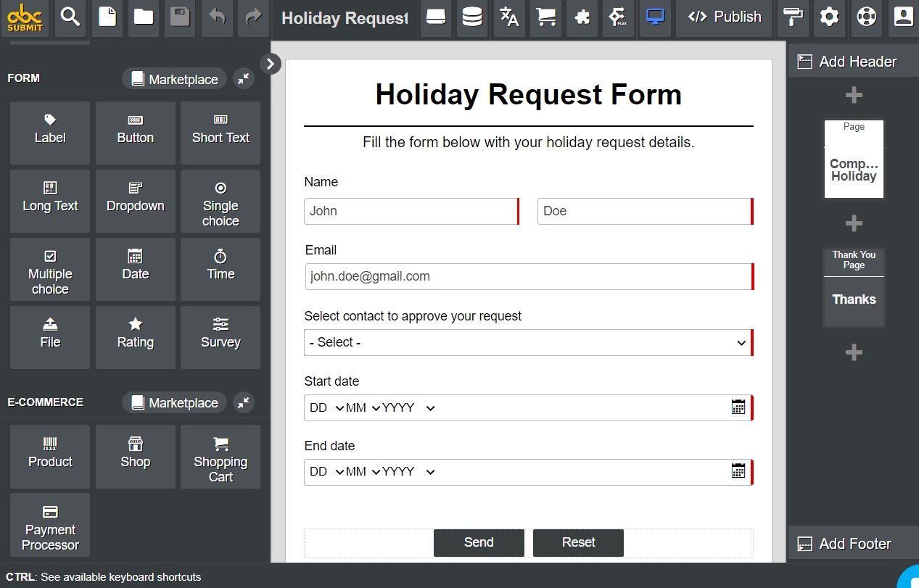919x588 pixels.
Task: Add a File upload element
Action: pos(50,337)
